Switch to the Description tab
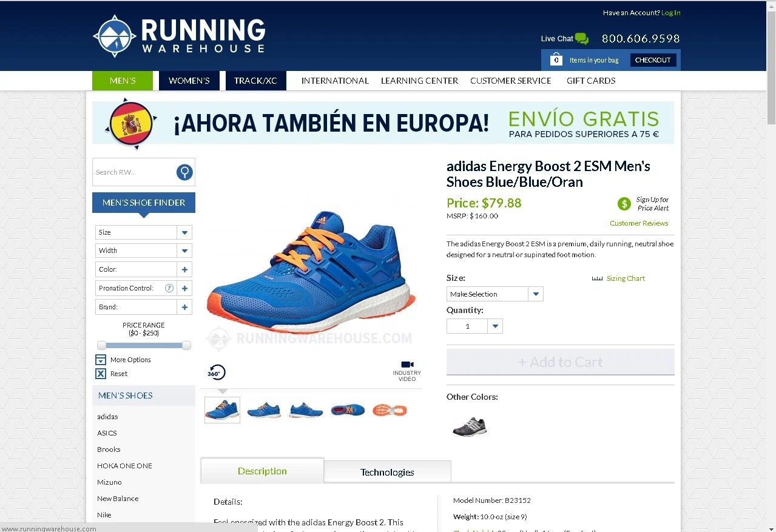Image resolution: width=776 pixels, height=532 pixels. point(262,471)
